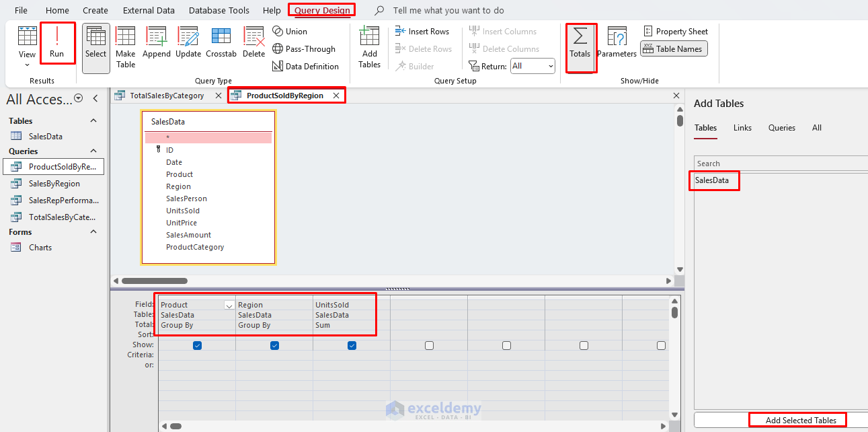Switch to the Query Design ribbon tab
Image resolution: width=868 pixels, height=432 pixels.
[x=322, y=10]
